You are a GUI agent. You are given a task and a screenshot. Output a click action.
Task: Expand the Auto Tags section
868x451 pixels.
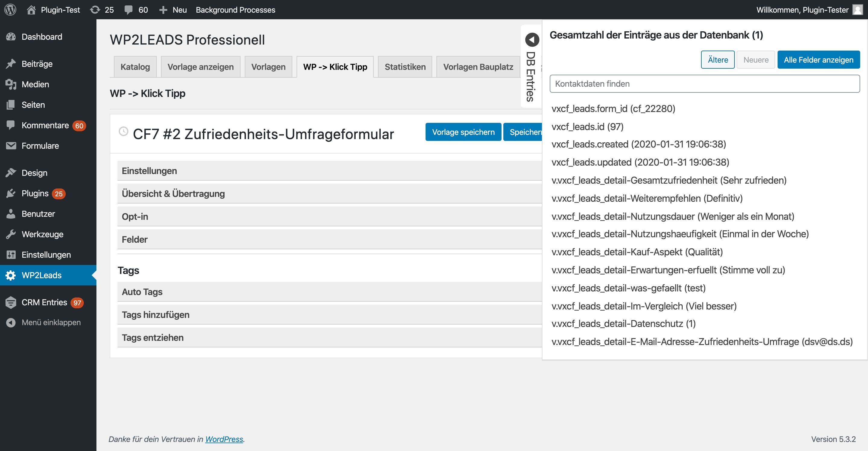pyautogui.click(x=329, y=292)
